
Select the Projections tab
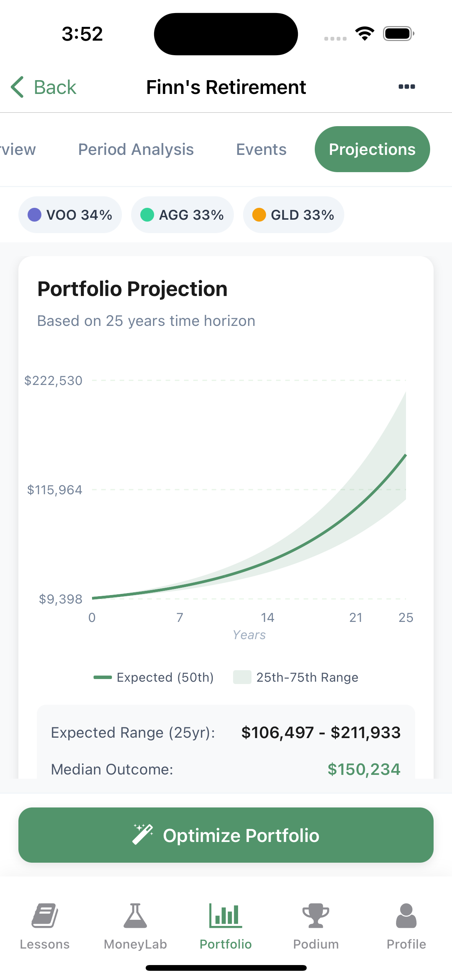click(372, 150)
